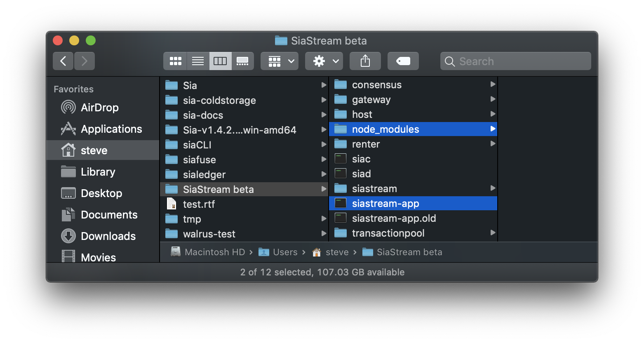Expand the renter folder arrow
This screenshot has height=343, width=644.
[x=493, y=143]
